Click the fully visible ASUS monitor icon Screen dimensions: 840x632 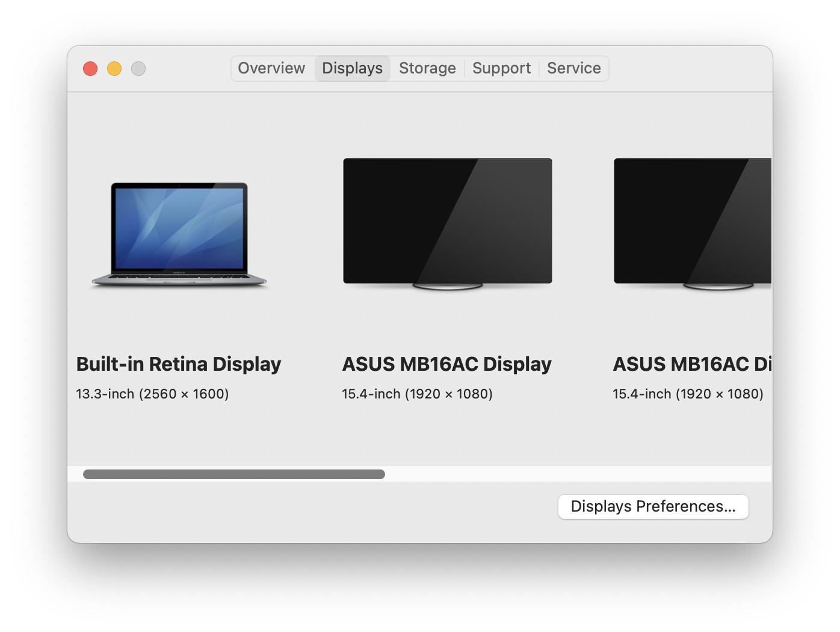[448, 224]
